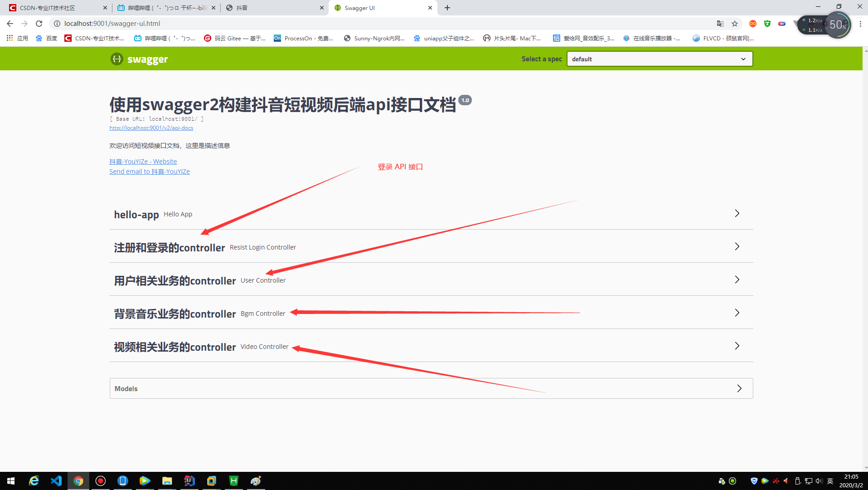Click the Baidu 'du' extension icon
Viewport: 868px width, 490px height.
[782, 24]
